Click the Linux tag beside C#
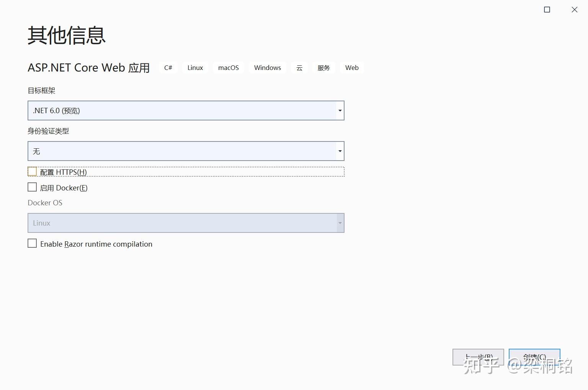This screenshot has width=588, height=390. tap(195, 68)
